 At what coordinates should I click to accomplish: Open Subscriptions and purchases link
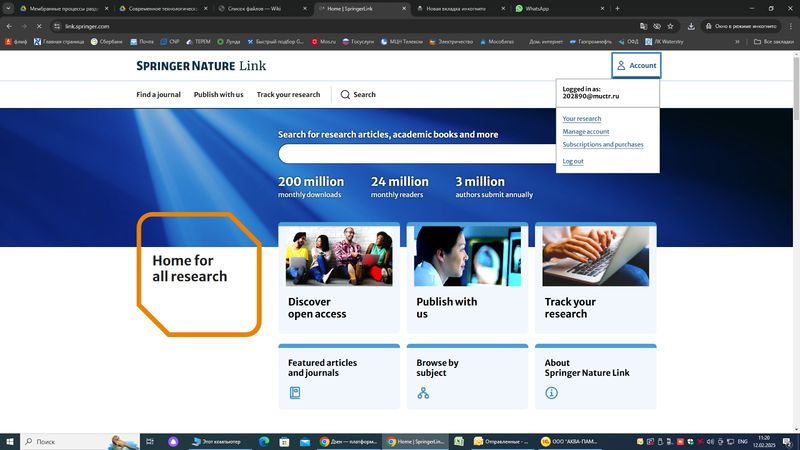tap(603, 144)
